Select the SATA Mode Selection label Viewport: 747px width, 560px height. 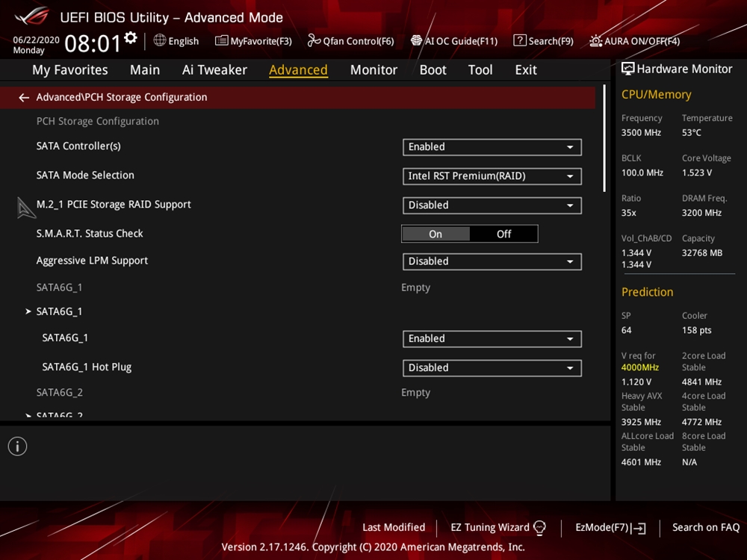click(x=85, y=175)
